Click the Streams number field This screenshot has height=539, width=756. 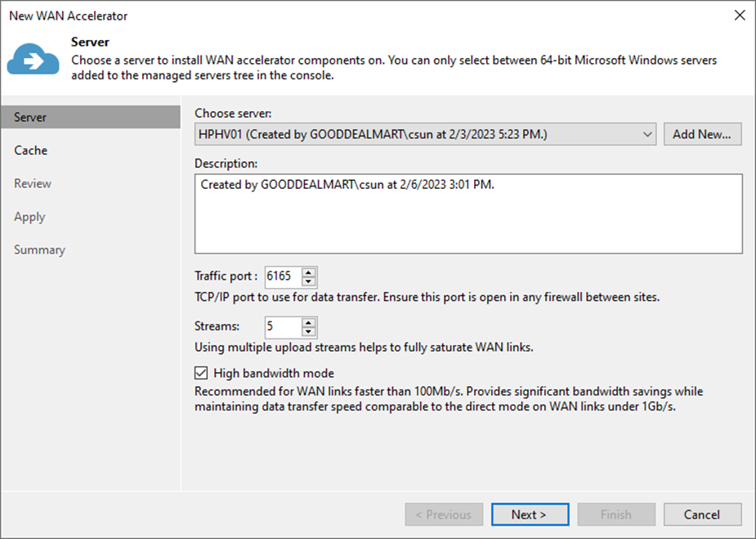pyautogui.click(x=284, y=326)
